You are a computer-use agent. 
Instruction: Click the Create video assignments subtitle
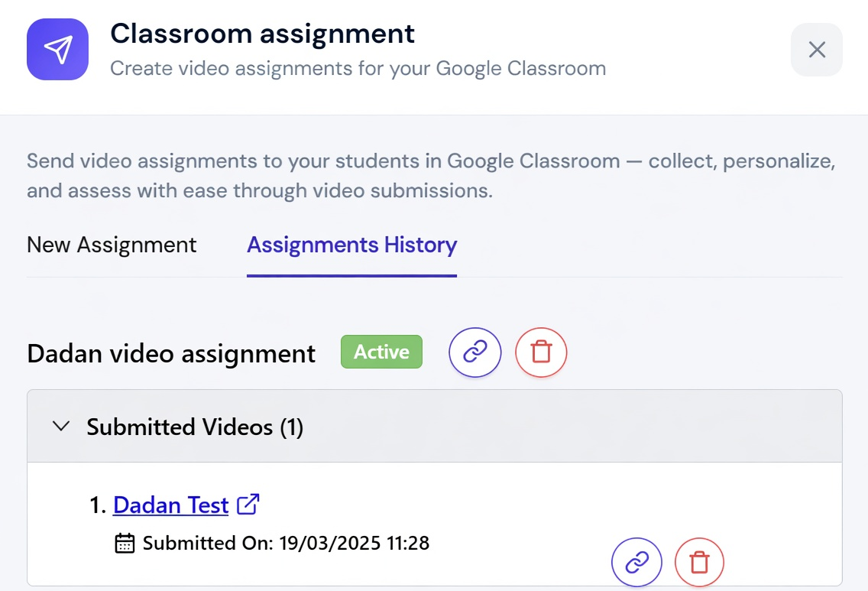tap(358, 69)
